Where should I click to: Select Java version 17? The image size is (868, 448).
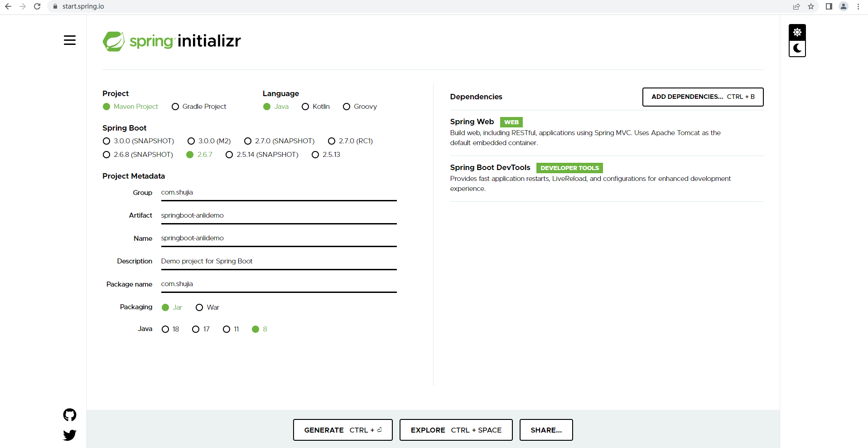click(x=201, y=329)
